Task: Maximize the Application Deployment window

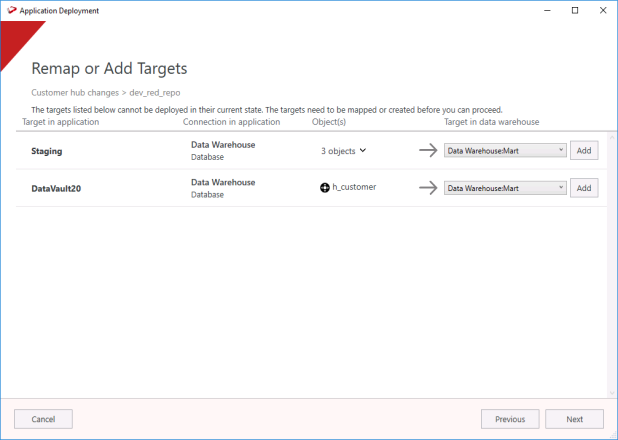Action: click(575, 10)
